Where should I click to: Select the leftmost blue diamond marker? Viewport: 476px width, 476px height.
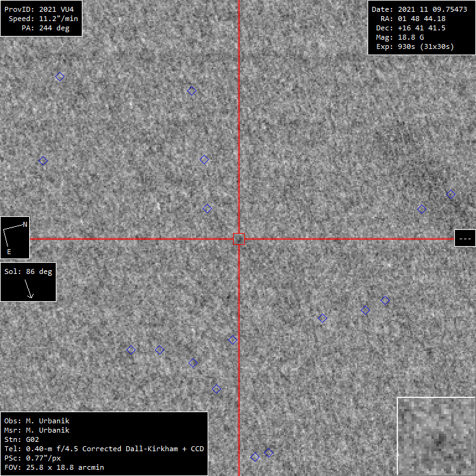[43, 161]
